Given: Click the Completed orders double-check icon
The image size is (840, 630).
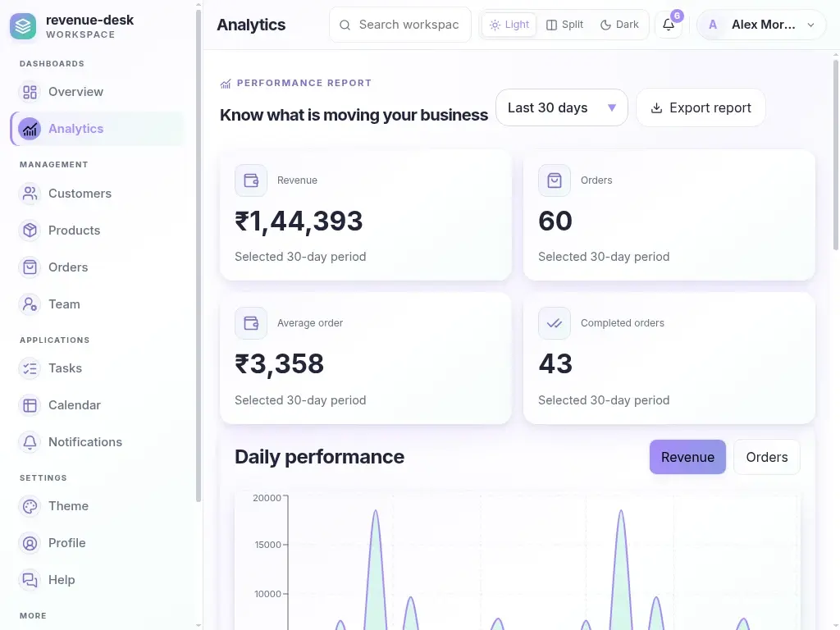Looking at the screenshot, I should tap(555, 323).
